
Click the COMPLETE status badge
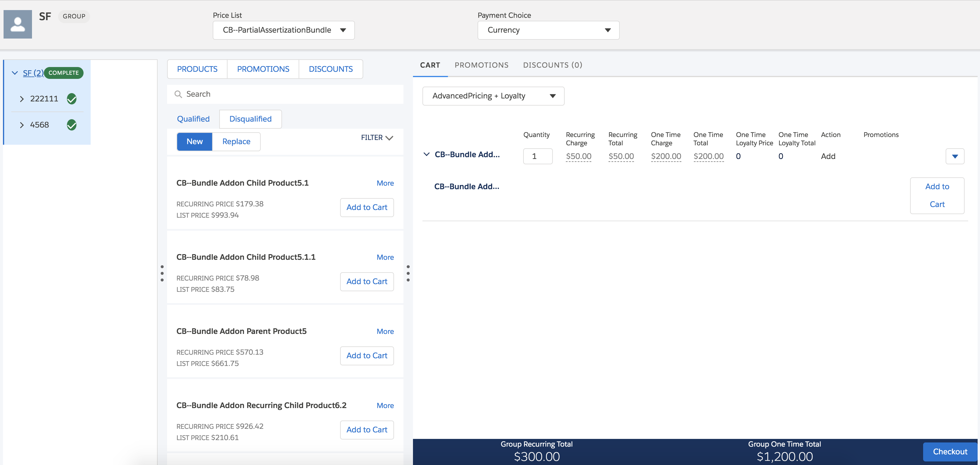63,73
